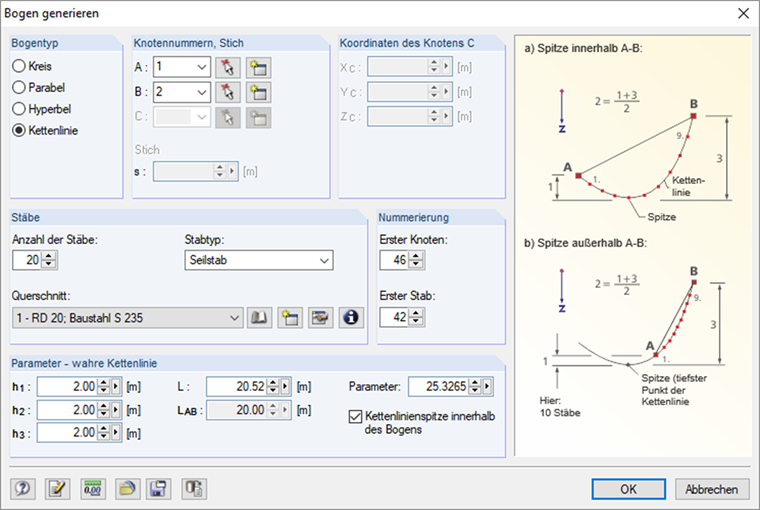Viewport: 760px width, 510px height.
Task: Expand the Parameter value arrow menu
Action: pos(487,386)
